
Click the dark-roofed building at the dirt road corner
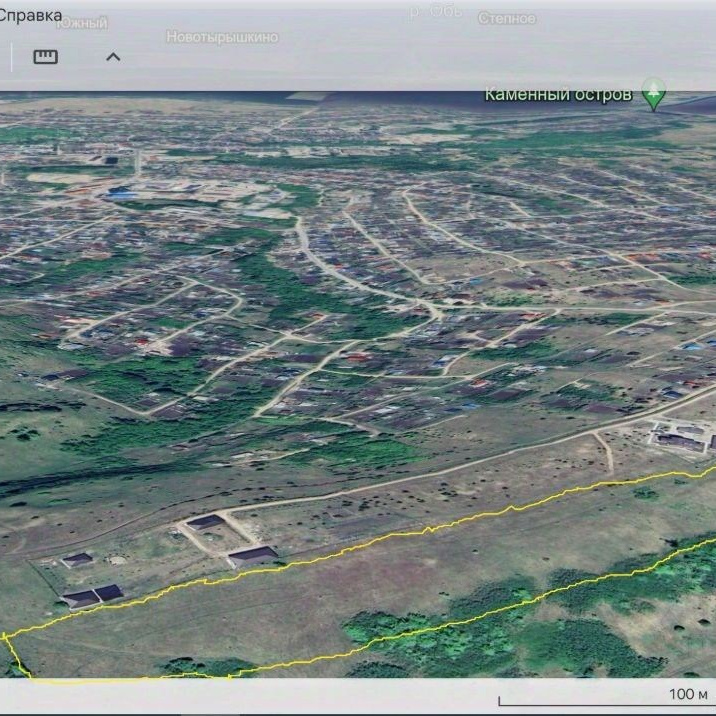(205, 522)
